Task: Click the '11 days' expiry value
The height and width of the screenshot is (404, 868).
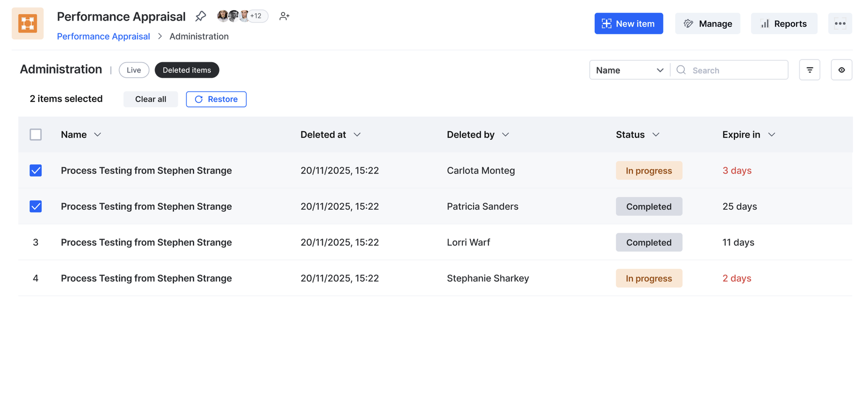Action: [738, 243]
